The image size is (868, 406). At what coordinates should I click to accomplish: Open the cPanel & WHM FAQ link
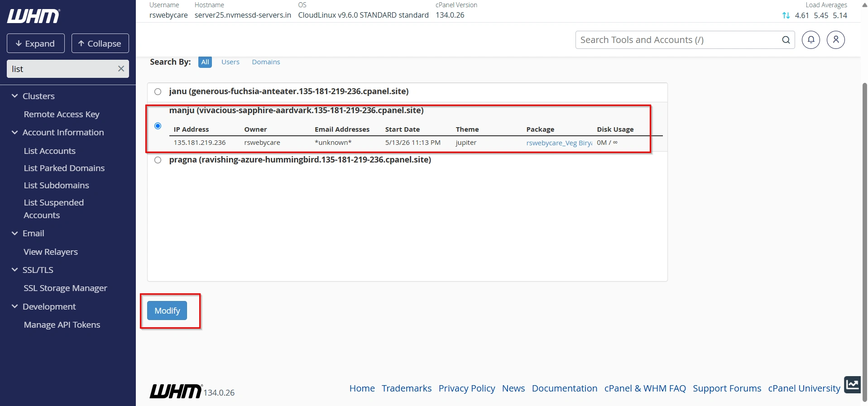tap(645, 388)
